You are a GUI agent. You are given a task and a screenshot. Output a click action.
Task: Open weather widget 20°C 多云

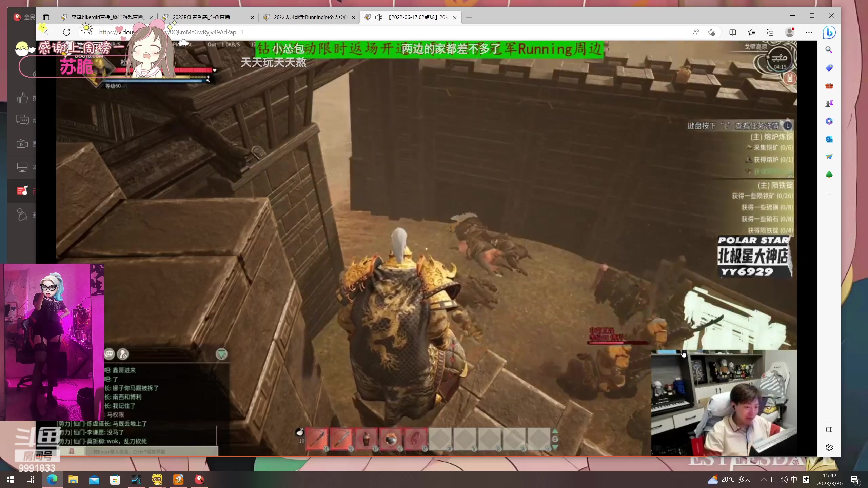click(x=729, y=480)
